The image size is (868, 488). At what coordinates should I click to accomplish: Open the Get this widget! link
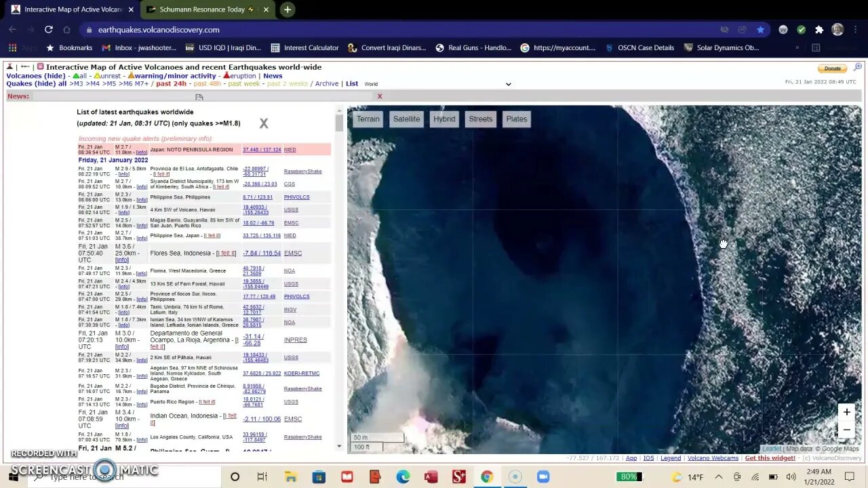pos(770,458)
